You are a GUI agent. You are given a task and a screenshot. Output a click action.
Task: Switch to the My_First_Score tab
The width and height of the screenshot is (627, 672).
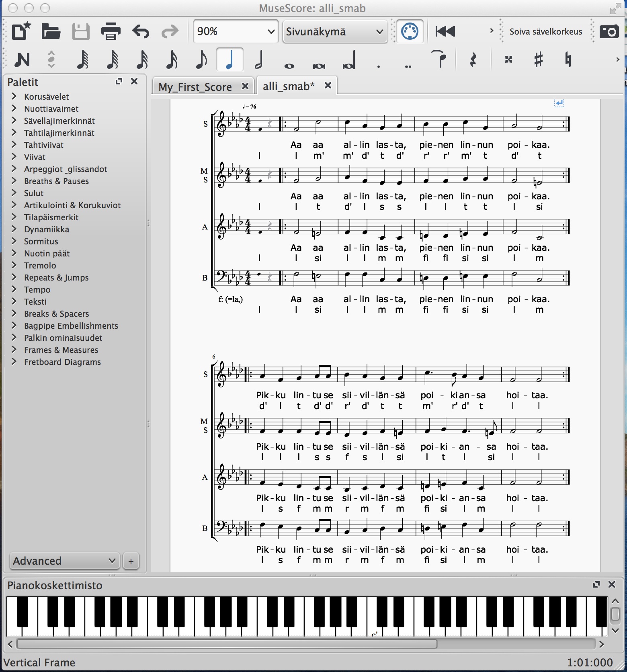[195, 87]
